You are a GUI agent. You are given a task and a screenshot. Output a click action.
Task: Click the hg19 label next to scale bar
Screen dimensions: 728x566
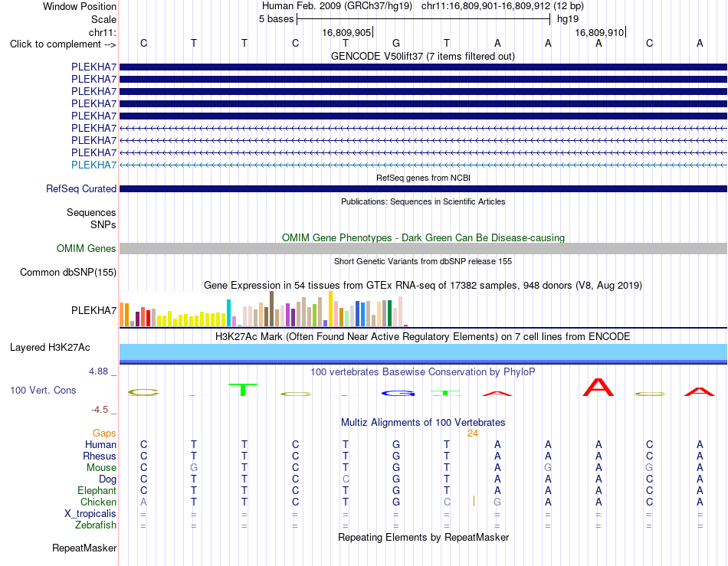pyautogui.click(x=568, y=19)
